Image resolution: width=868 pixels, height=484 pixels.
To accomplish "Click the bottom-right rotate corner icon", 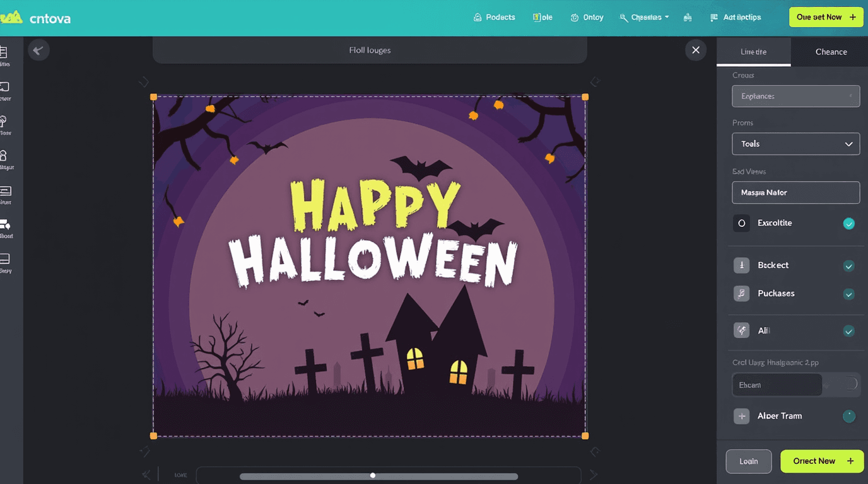I will point(594,451).
